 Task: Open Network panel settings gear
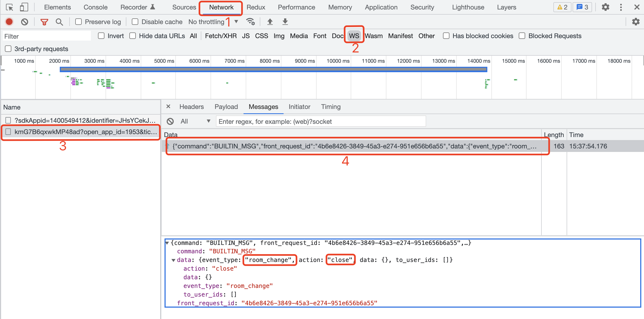636,22
